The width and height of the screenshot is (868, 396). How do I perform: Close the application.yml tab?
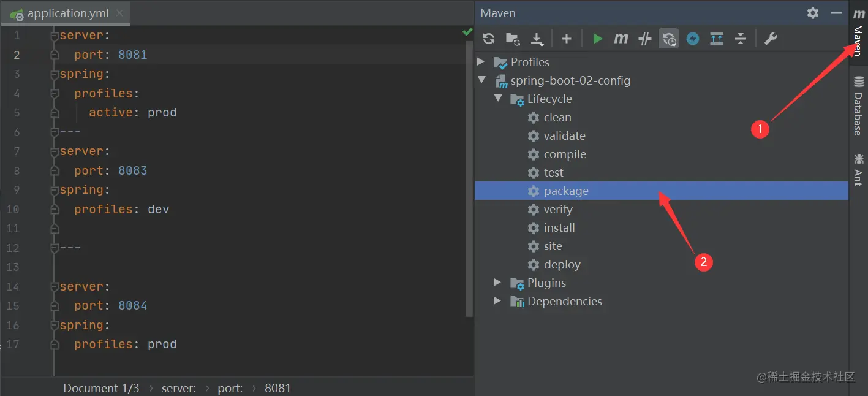coord(119,13)
